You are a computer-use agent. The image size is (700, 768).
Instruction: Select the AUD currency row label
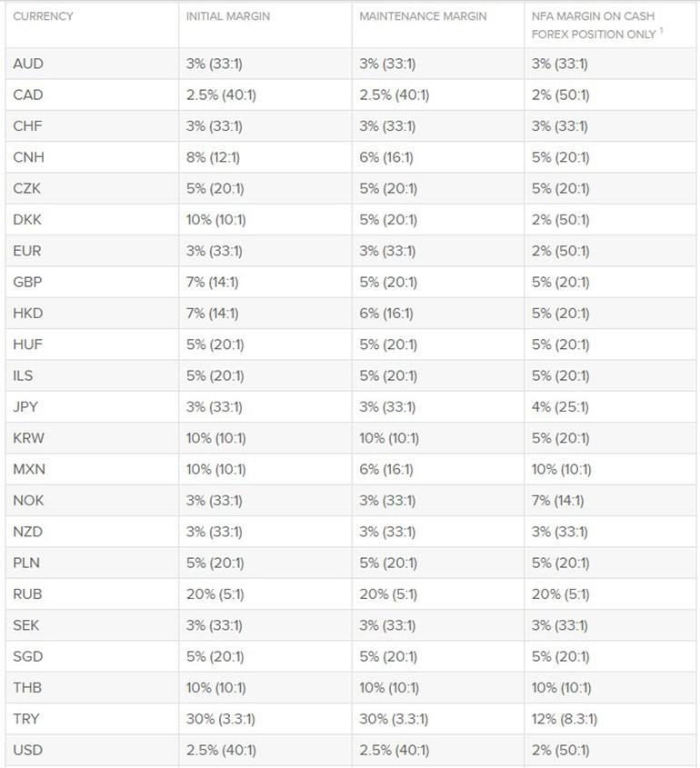(28, 64)
